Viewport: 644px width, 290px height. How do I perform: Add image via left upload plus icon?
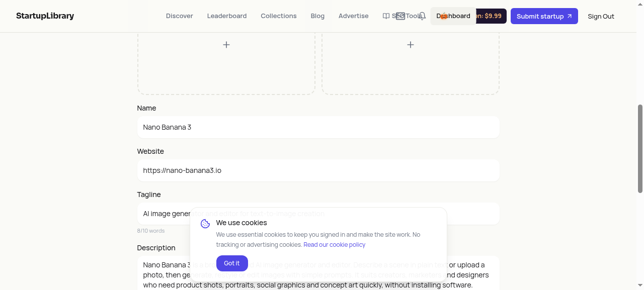point(226,45)
